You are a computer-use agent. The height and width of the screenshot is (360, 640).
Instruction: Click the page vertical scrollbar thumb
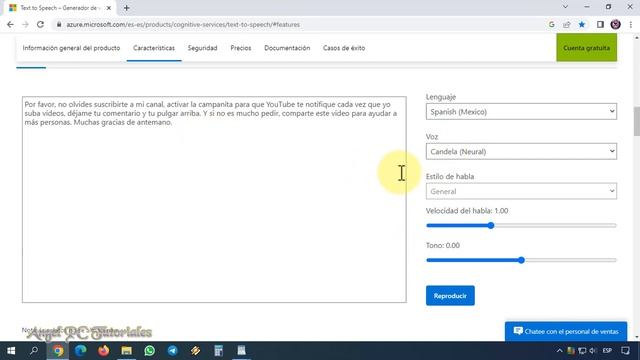(x=636, y=122)
